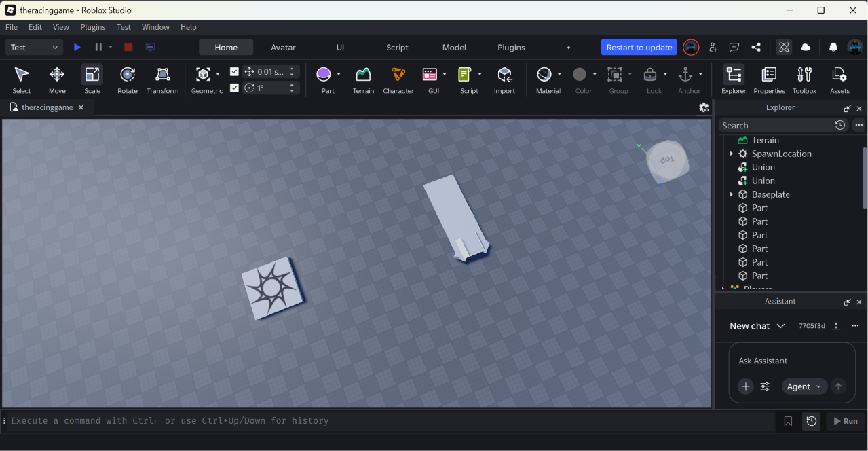The width and height of the screenshot is (868, 451).
Task: Open the File menu
Action: pyautogui.click(x=12, y=27)
